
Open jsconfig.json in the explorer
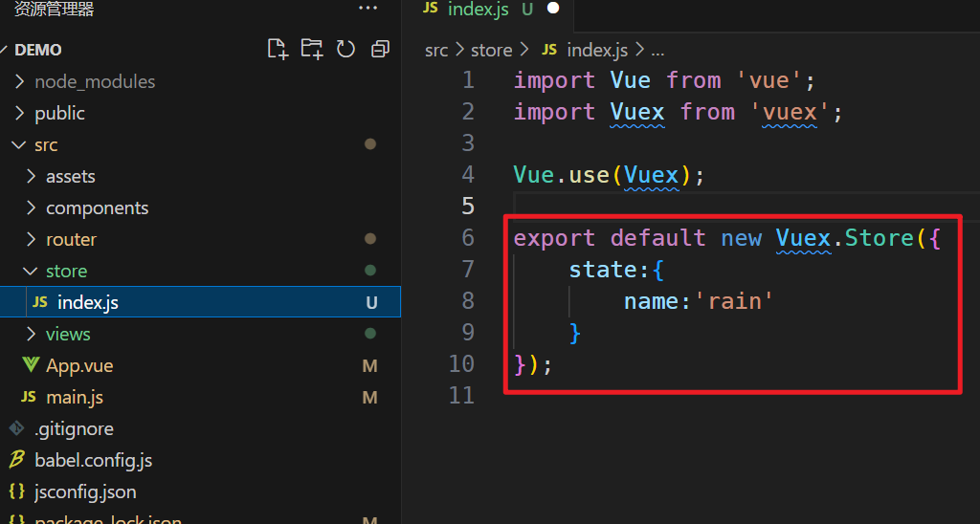coord(85,492)
